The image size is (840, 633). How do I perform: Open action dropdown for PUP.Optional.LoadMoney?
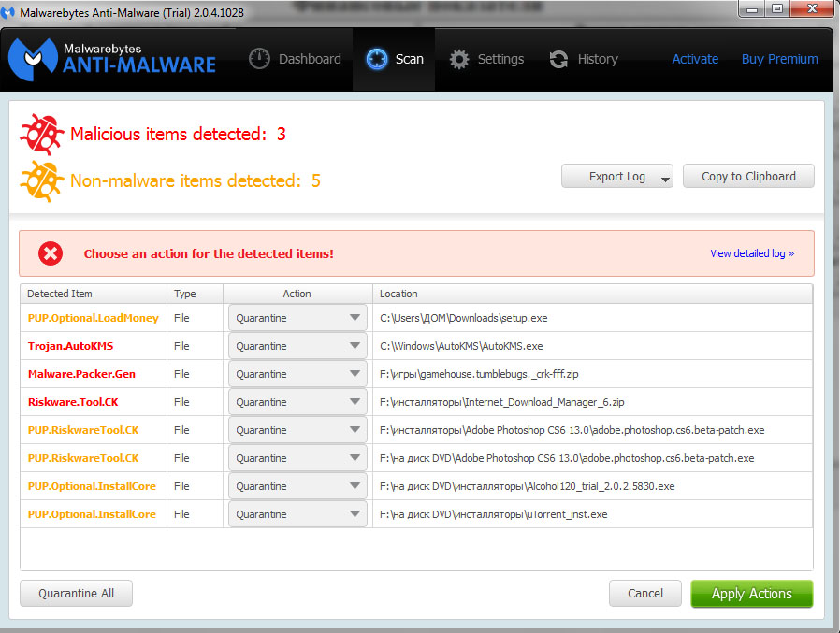[297, 318]
